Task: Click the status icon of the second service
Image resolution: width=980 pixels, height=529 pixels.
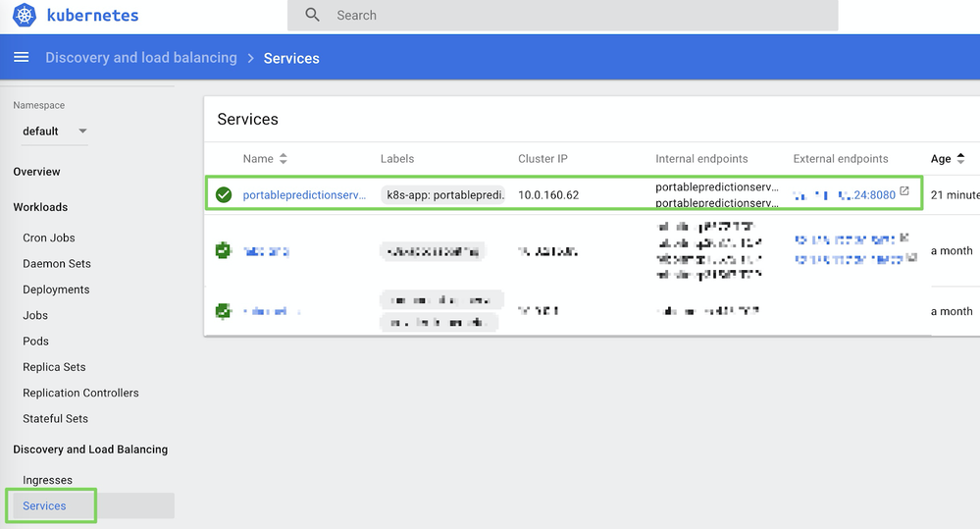Action: [x=224, y=251]
